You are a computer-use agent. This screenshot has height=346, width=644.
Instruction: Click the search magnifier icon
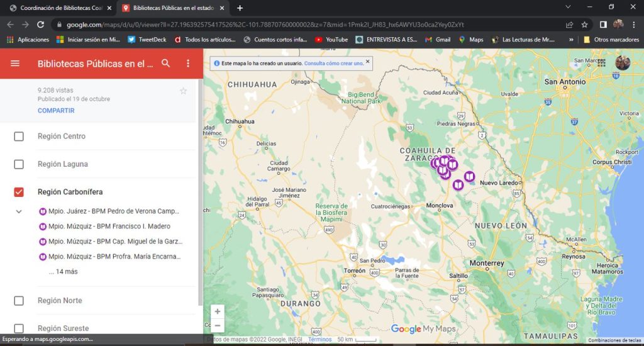pyautogui.click(x=166, y=64)
